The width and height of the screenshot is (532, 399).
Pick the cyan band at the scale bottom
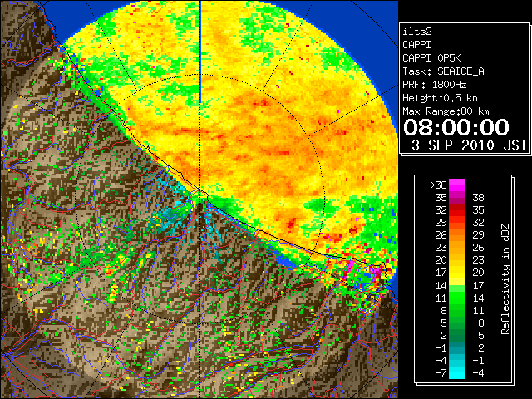457,372
